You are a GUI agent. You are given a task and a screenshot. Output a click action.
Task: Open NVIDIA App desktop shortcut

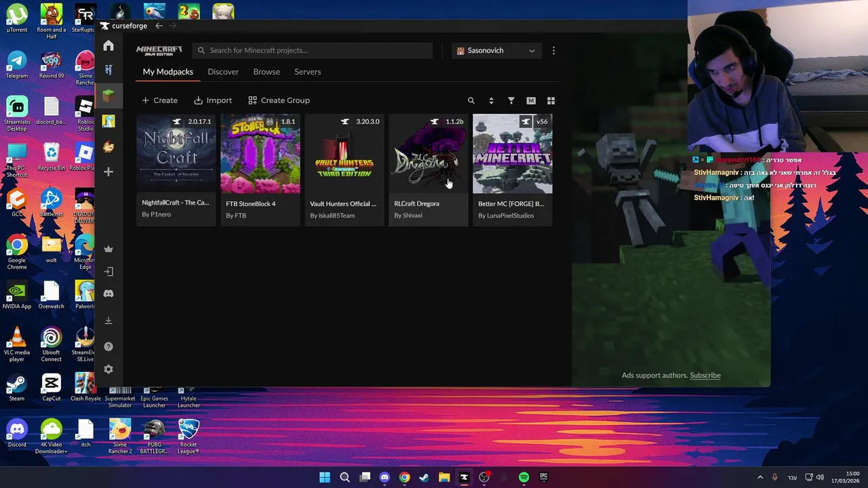click(x=17, y=296)
